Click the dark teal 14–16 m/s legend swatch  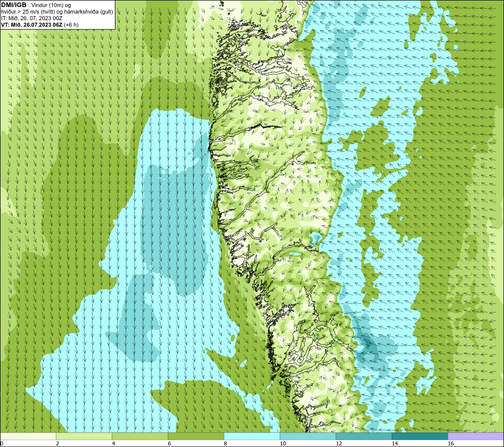click(419, 436)
